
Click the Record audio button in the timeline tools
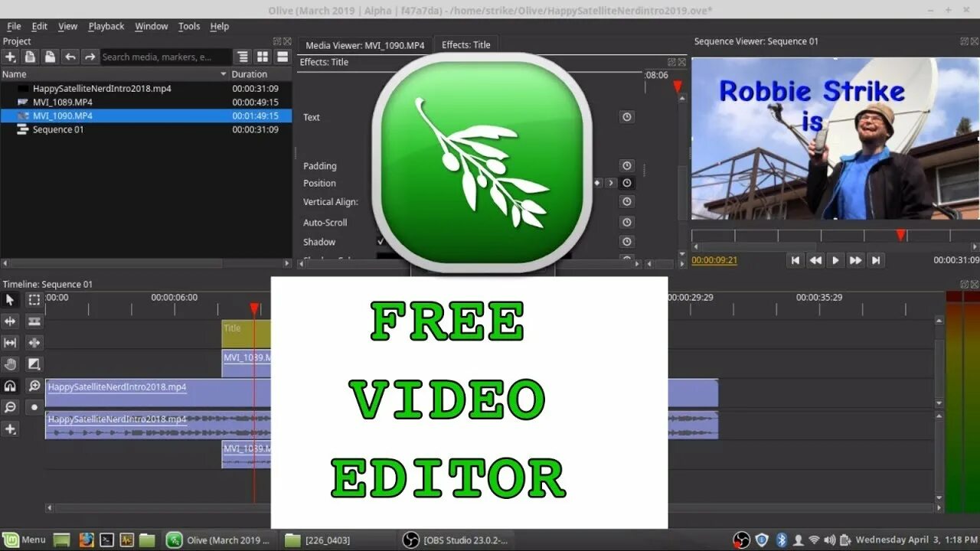[34, 407]
